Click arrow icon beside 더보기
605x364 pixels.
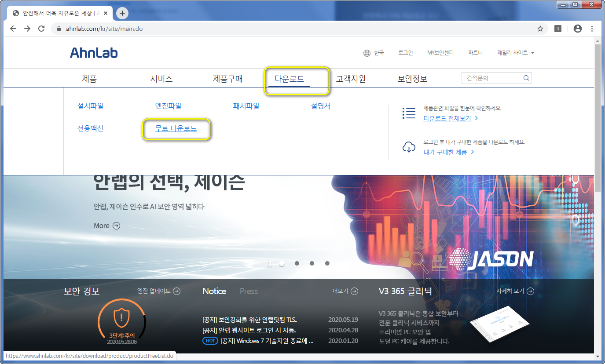[354, 291]
